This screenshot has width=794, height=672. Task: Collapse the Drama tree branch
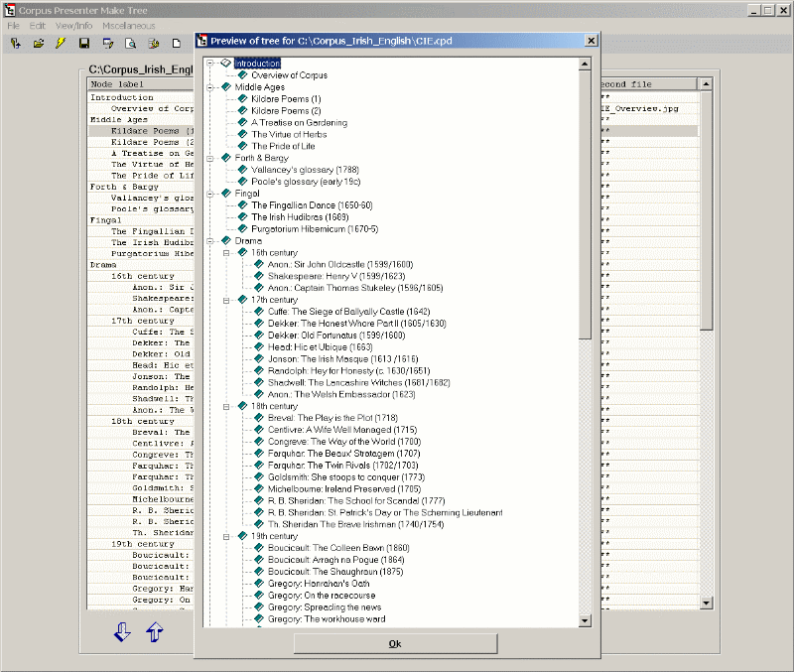pyautogui.click(x=210, y=241)
